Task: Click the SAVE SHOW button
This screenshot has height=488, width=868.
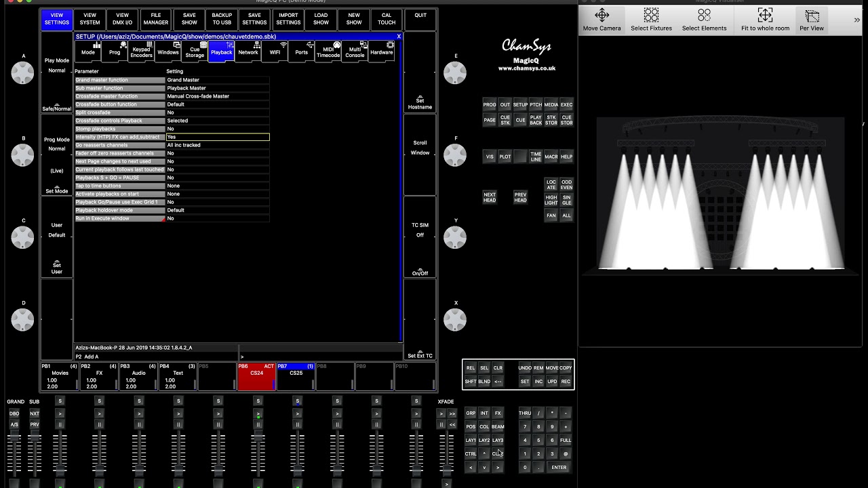Action: pos(189,19)
